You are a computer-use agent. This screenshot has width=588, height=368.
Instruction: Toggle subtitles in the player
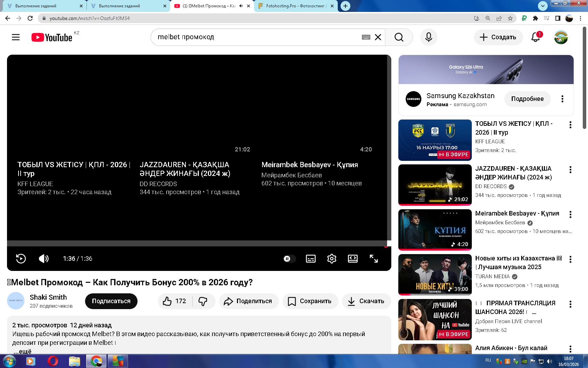click(311, 259)
